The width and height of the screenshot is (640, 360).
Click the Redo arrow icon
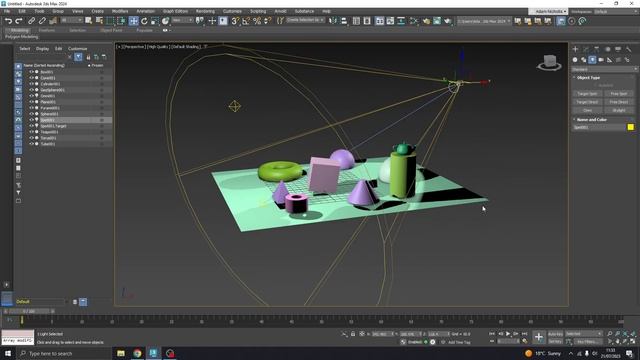pyautogui.click(x=19, y=21)
